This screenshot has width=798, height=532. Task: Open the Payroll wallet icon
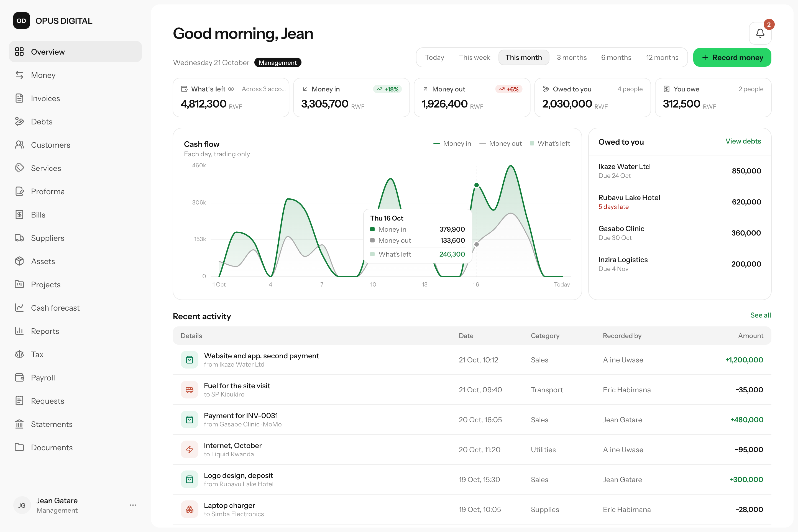19,377
